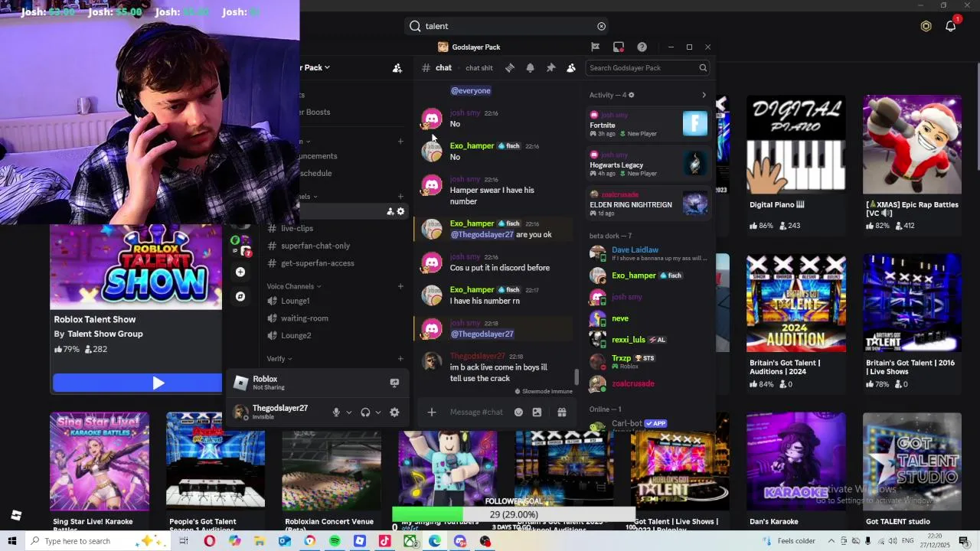This screenshot has width=980, height=551.
Task: Show pinned messages in chat channel
Action: [x=550, y=67]
